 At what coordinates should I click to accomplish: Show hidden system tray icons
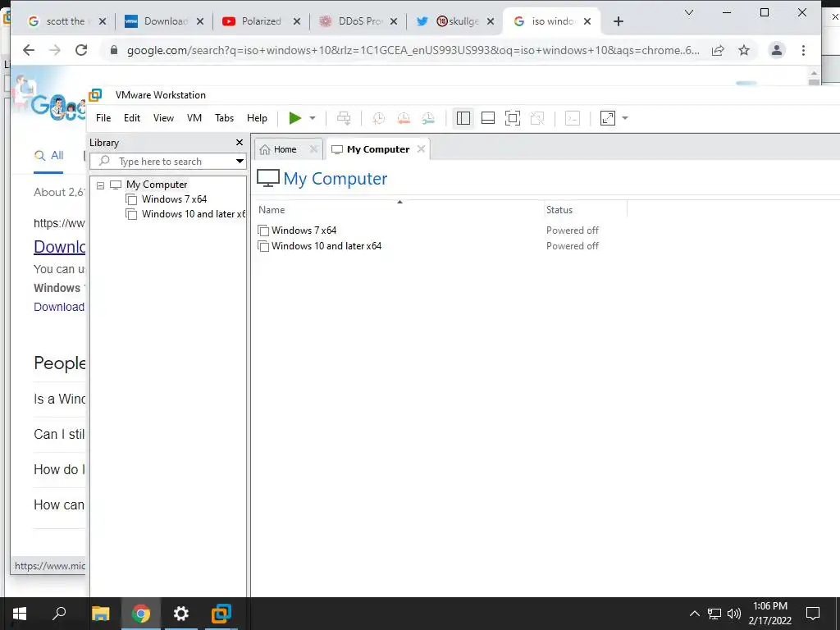(x=694, y=614)
